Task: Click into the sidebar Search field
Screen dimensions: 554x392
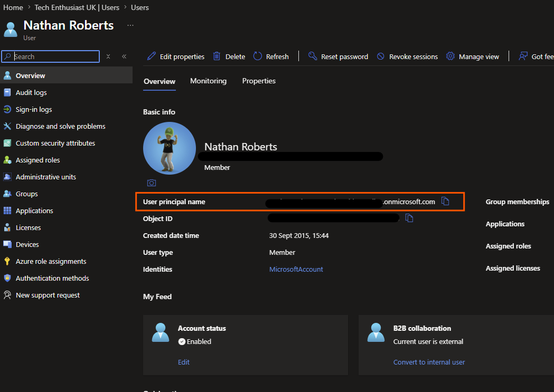Action: tap(51, 56)
